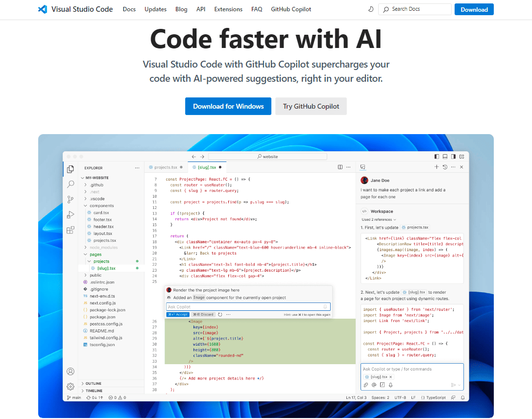Select the Explorer files icon in activity bar
This screenshot has width=532, height=419.
71,169
